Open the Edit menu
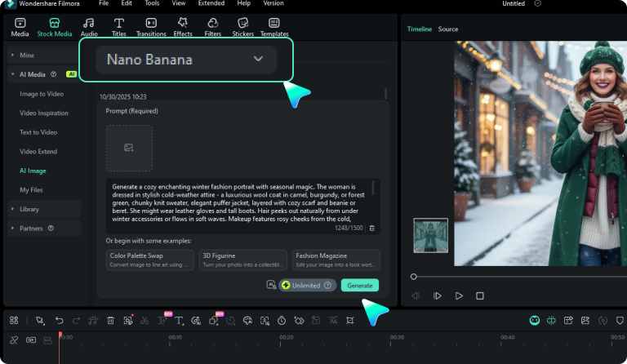Screen dimensions: 627x364 tap(127, 3)
